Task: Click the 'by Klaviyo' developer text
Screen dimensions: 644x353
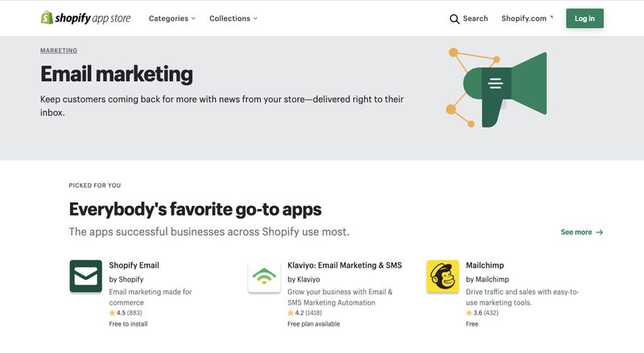Action: pos(303,279)
